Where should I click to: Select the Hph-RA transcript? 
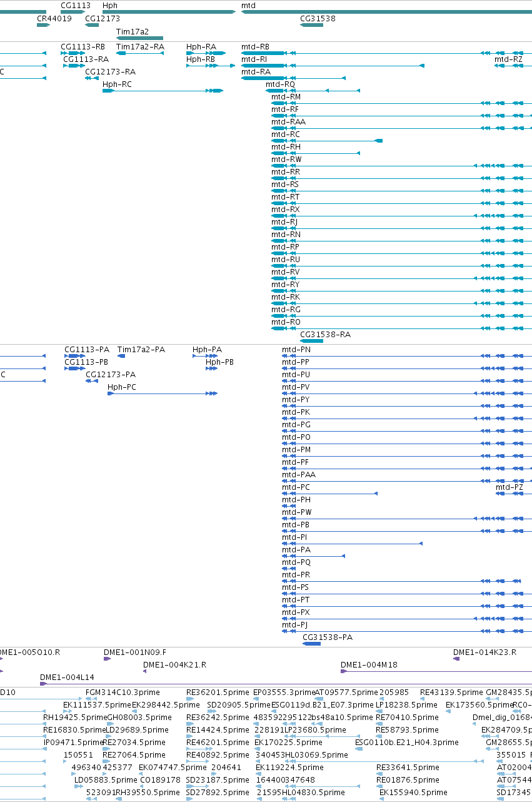(x=201, y=47)
